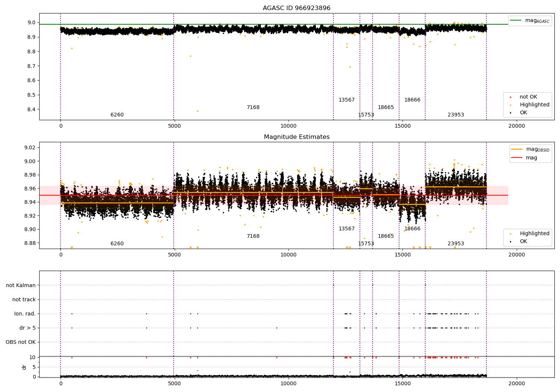The width and height of the screenshot is (560, 392).
Task: Select 'OK' entry in the top plot legend
Action: tap(523, 113)
